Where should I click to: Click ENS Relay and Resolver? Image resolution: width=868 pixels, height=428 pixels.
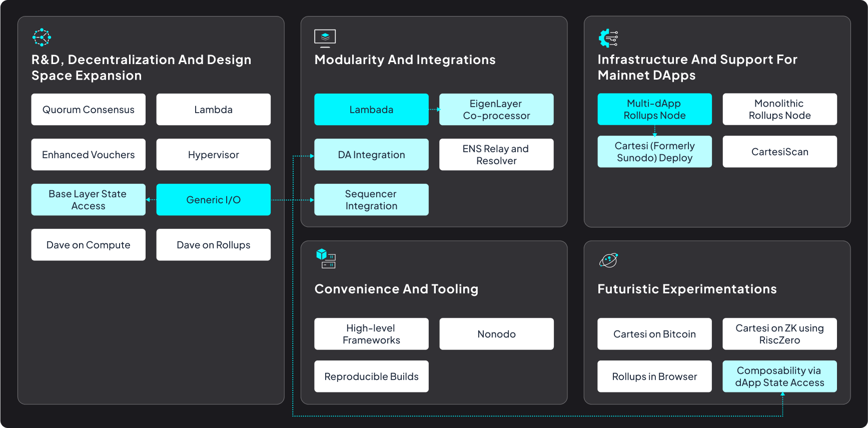(497, 155)
